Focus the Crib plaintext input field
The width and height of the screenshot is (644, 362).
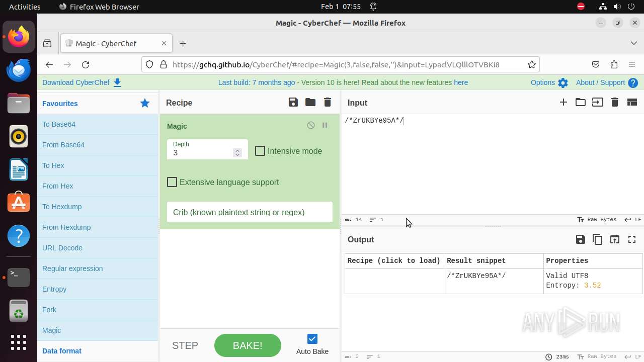(x=250, y=212)
